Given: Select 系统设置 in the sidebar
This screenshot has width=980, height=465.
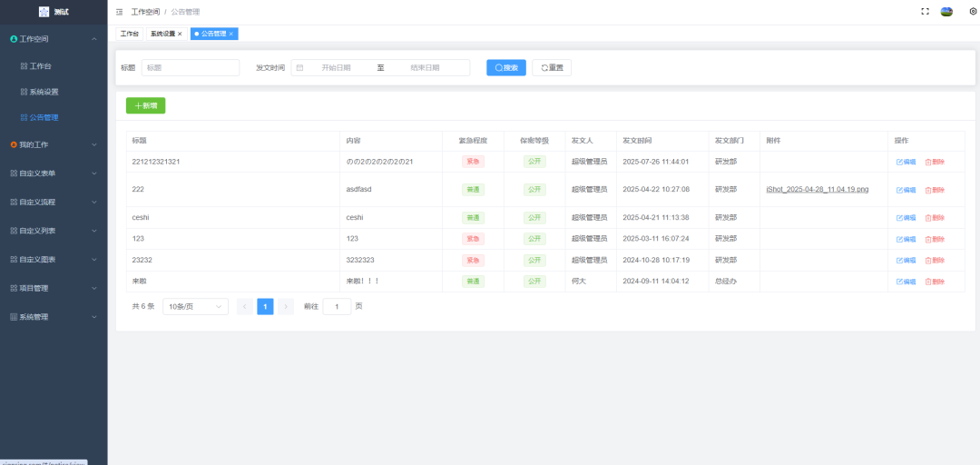Looking at the screenshot, I should [44, 92].
